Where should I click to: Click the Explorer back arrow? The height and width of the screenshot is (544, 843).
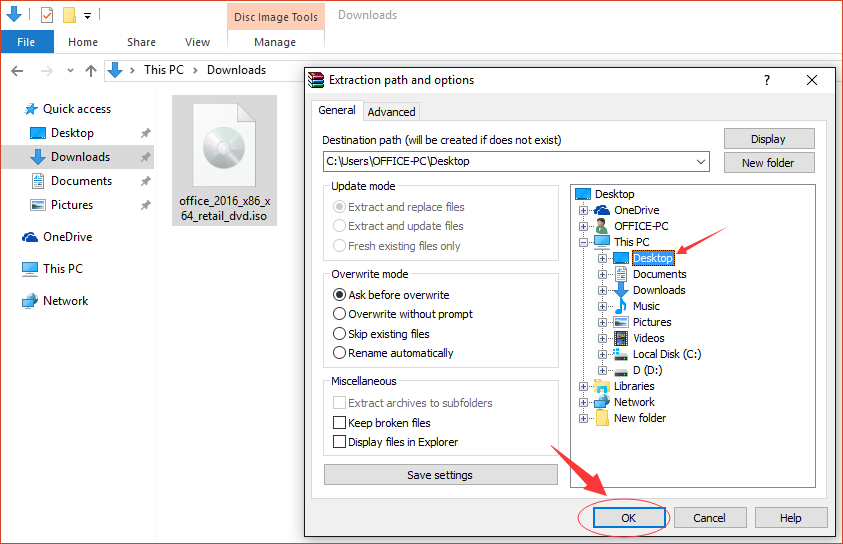17,70
